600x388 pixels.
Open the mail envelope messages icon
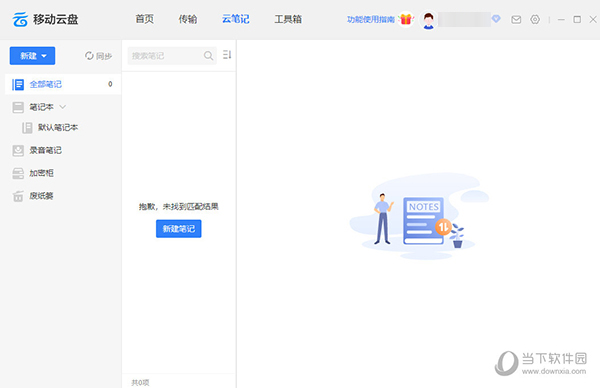pyautogui.click(x=516, y=19)
